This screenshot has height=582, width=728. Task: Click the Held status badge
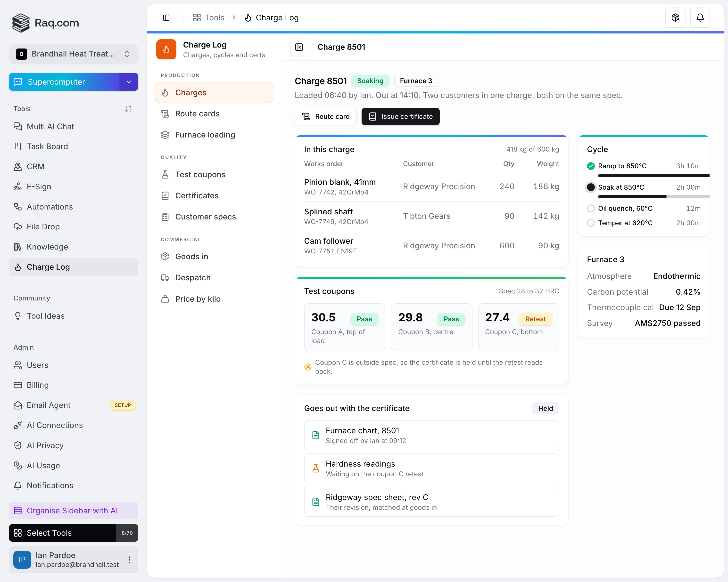(x=546, y=409)
